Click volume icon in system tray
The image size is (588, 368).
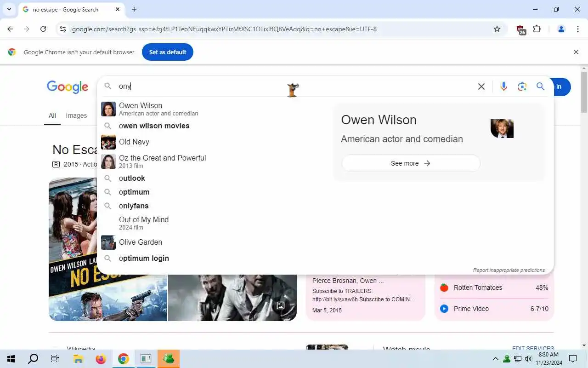pyautogui.click(x=528, y=359)
